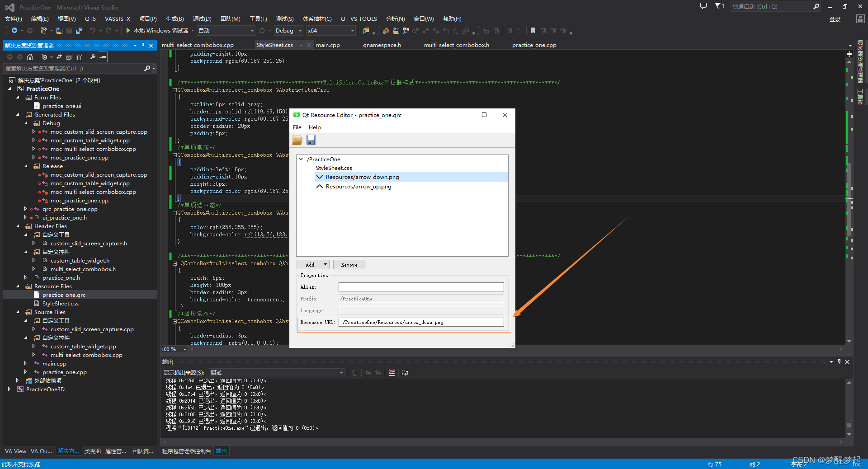Viewport: 868px width, 469px height.
Task: Click Collapse All icon in Solution Explorer toolbar
Action: pyautogui.click(x=69, y=57)
